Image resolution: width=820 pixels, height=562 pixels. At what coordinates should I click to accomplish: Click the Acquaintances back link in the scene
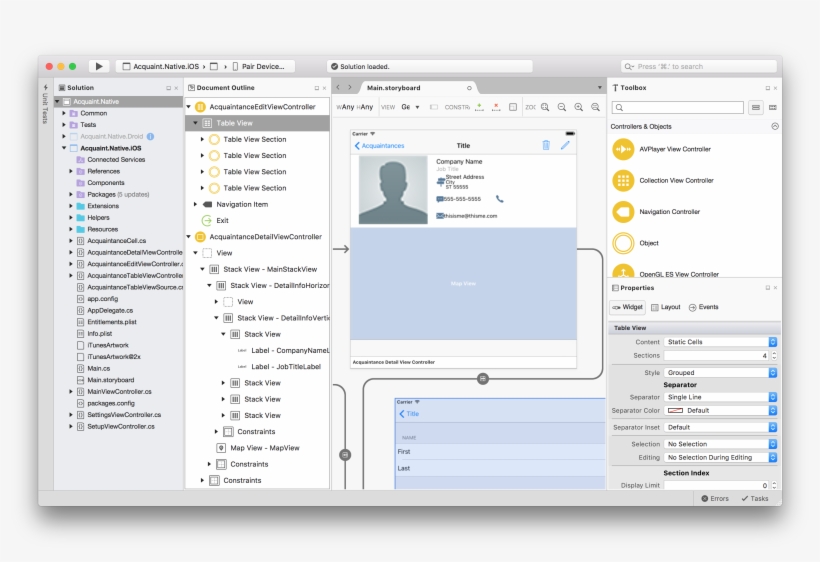(x=379, y=146)
